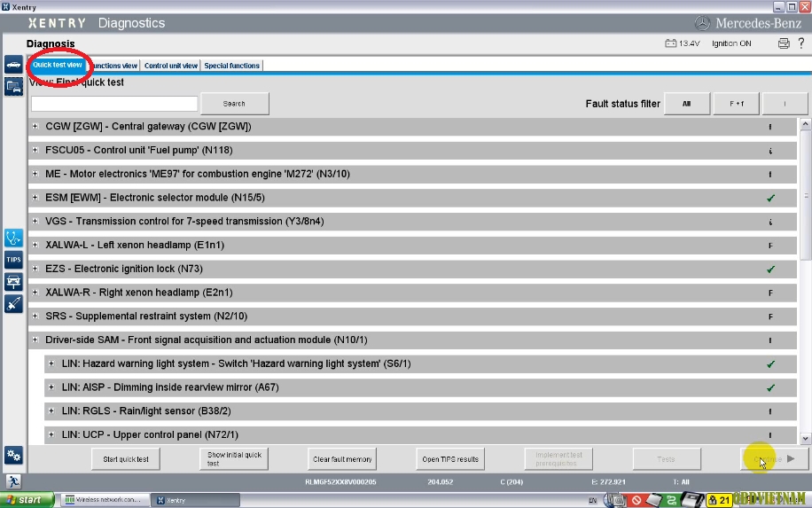Expand ME Motor electronics ME97 entry
The image size is (812, 508).
coord(35,174)
